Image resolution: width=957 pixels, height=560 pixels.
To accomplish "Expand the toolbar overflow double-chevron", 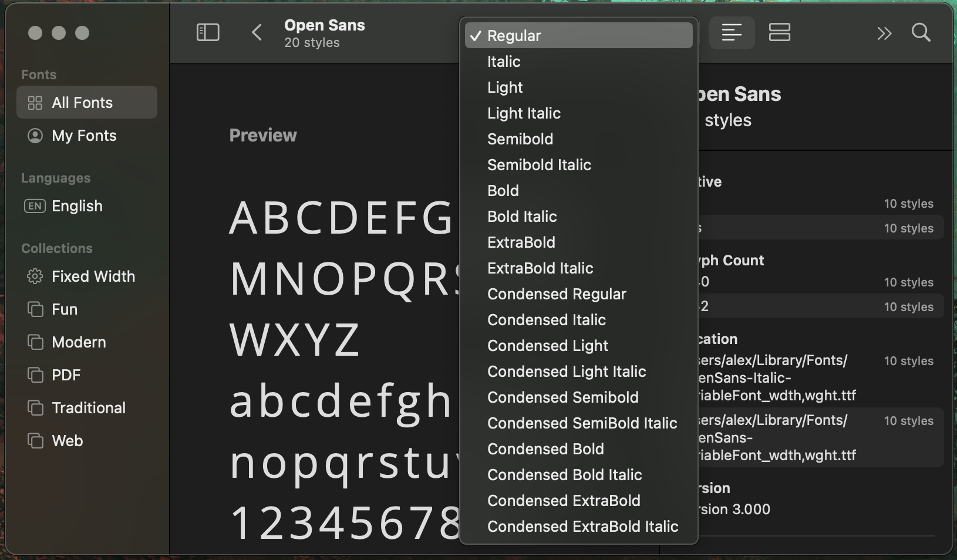I will tap(884, 33).
